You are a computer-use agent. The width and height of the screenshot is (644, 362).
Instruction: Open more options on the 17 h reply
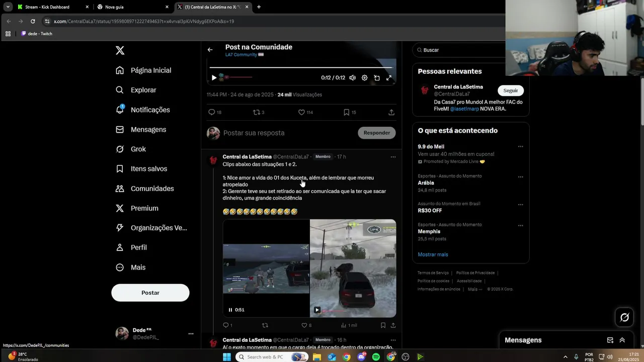click(393, 157)
